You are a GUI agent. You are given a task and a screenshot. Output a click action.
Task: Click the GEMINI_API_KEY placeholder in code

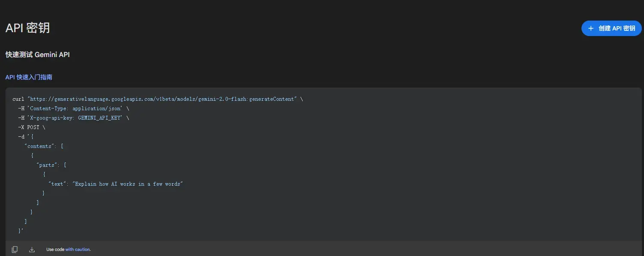pyautogui.click(x=99, y=118)
